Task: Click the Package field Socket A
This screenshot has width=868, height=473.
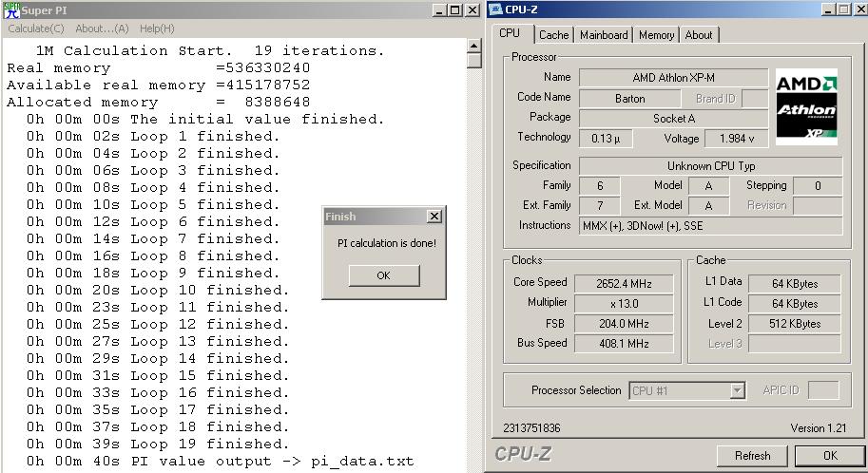Action: [674, 119]
